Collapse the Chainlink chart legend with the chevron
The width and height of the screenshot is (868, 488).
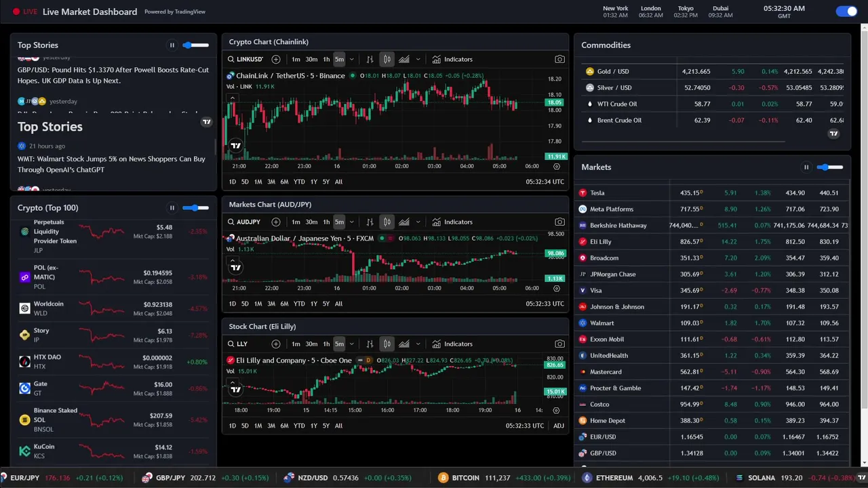232,98
